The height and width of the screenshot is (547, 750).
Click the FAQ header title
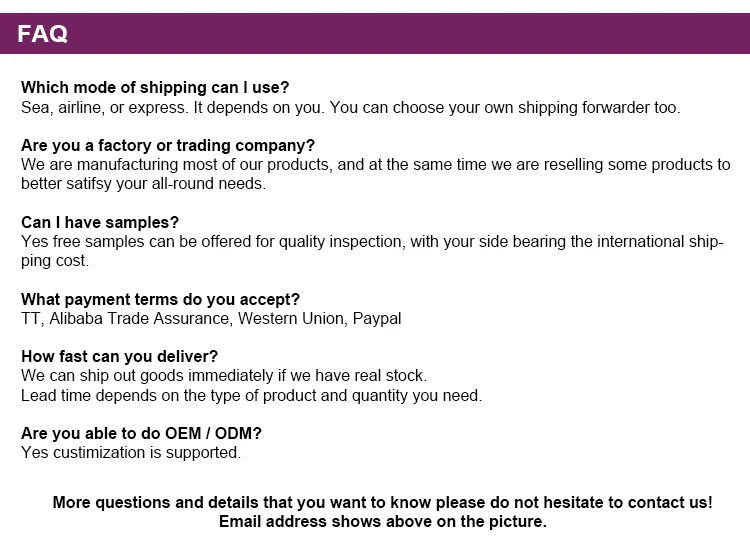coord(42,34)
